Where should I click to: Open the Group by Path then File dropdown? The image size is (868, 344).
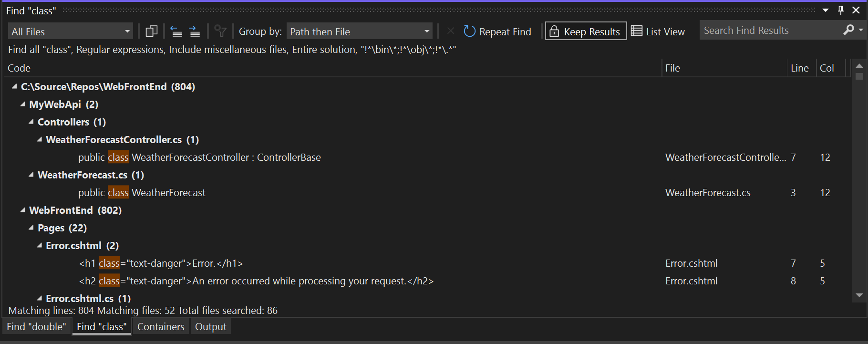[359, 31]
